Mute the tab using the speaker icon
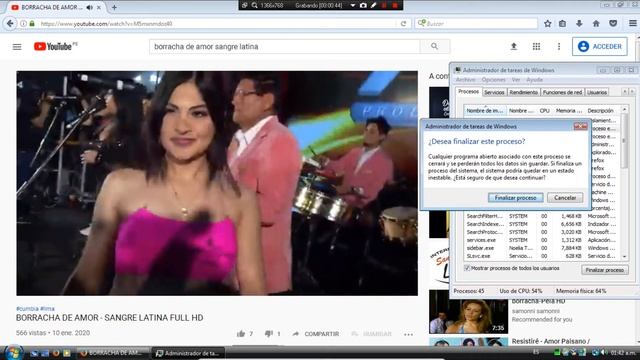The image size is (640, 360). point(89,7)
